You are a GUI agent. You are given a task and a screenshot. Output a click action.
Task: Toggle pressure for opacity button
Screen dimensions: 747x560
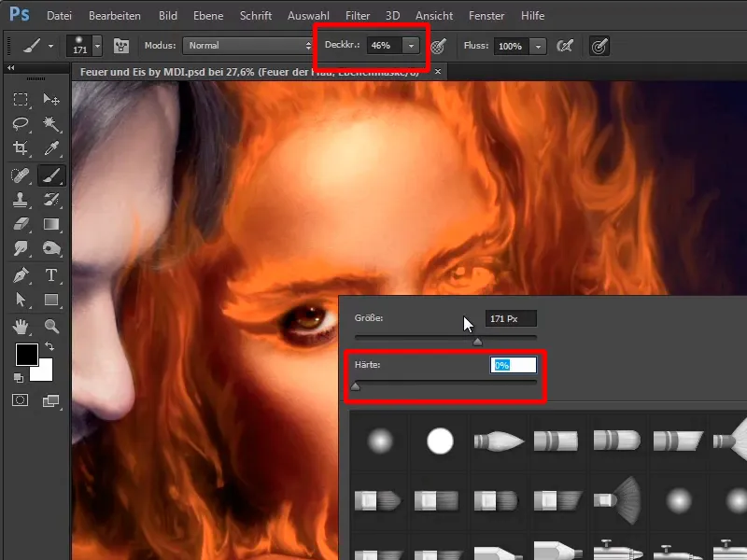438,46
